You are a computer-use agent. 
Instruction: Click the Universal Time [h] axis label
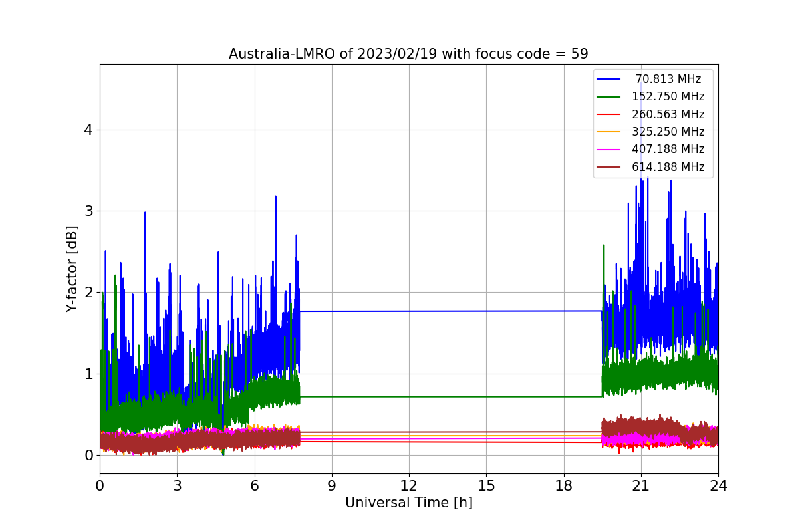tap(408, 503)
